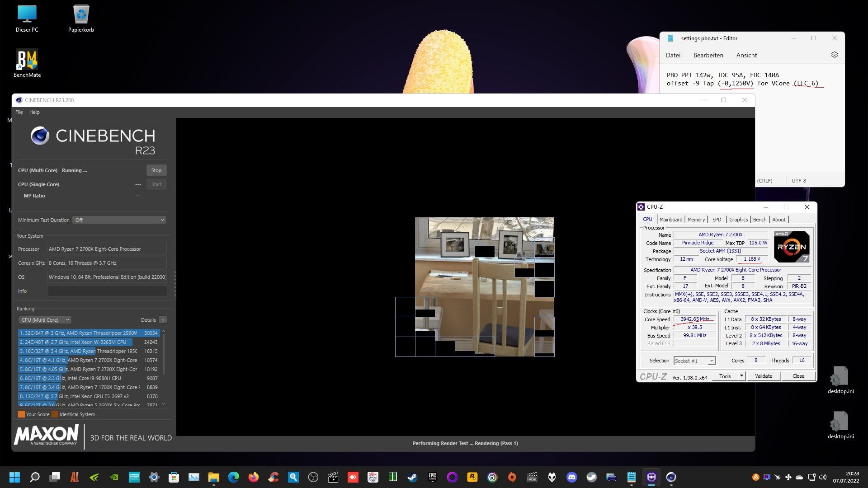Screen dimensions: 868x488
Task: Click the ranking list scroll-up arrow
Action: pyautogui.click(x=164, y=332)
